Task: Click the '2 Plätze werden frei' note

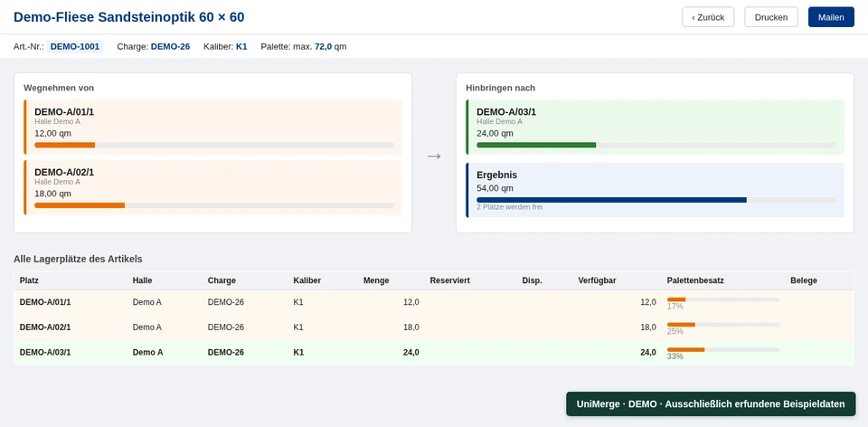Action: tap(509, 207)
